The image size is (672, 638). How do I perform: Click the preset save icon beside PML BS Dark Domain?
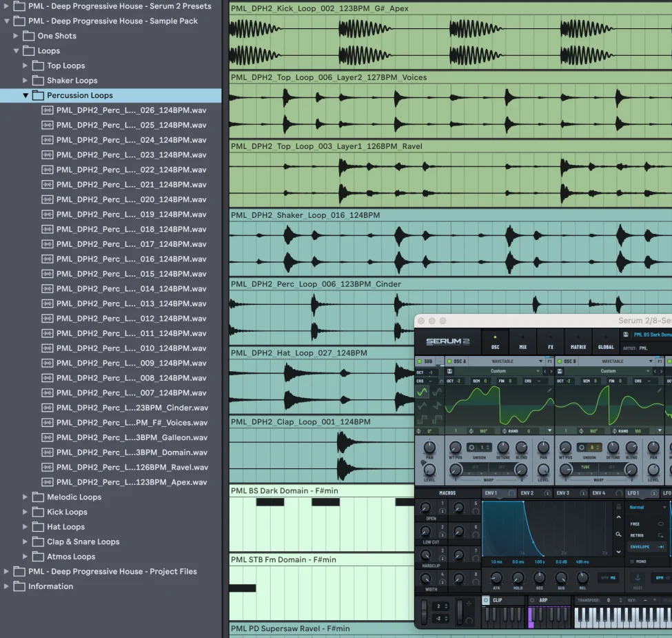625,335
